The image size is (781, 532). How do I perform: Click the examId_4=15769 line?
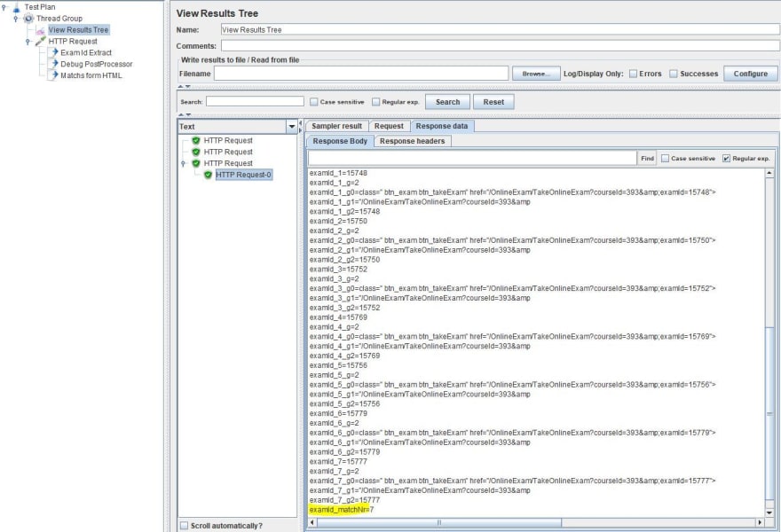coord(338,317)
